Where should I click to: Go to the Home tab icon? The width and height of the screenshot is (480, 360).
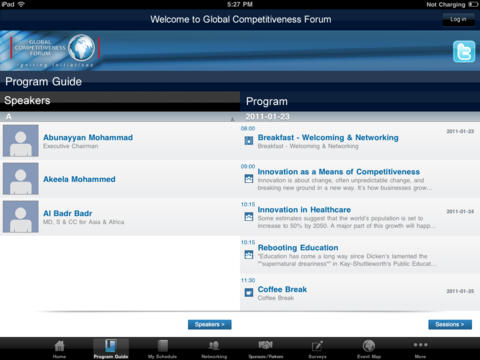[x=59, y=346]
